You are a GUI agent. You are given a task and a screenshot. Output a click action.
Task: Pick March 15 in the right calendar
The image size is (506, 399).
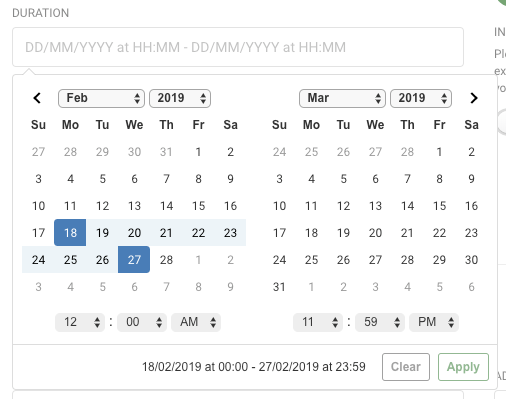click(x=439, y=206)
